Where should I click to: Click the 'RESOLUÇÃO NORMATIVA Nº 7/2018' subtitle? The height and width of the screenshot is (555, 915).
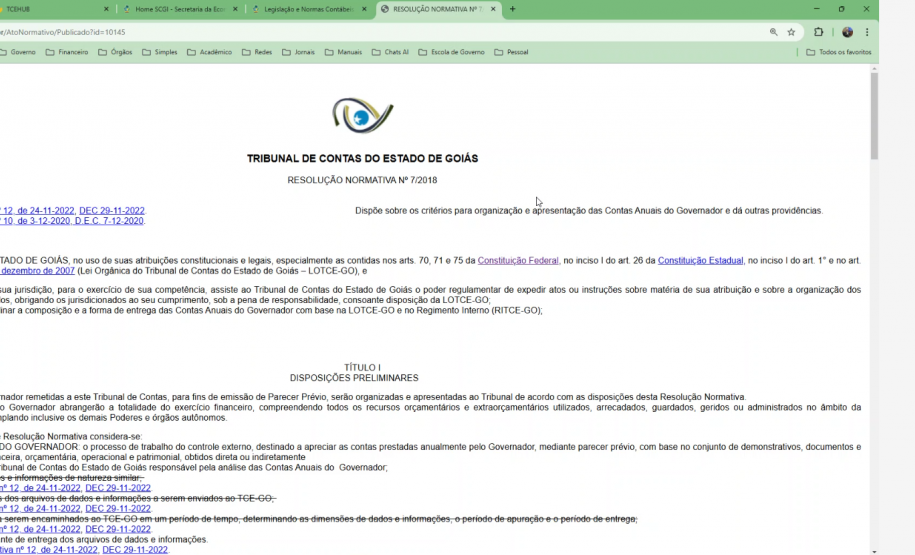[362, 180]
